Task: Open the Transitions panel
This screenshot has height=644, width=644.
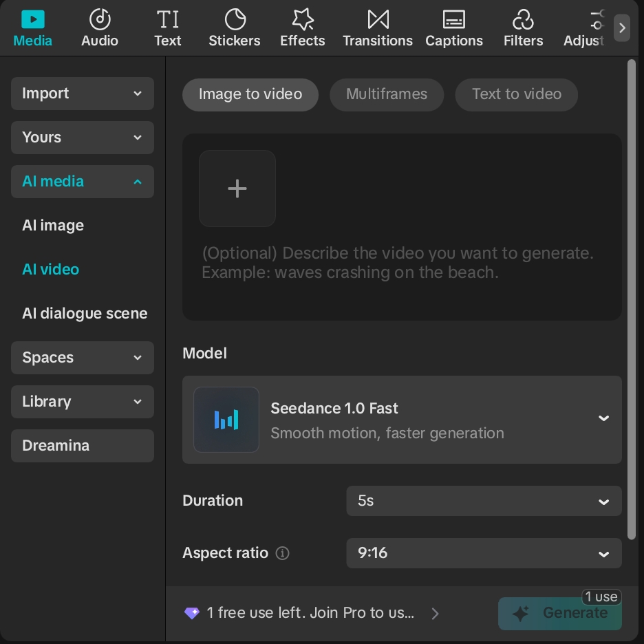Action: (378, 19)
